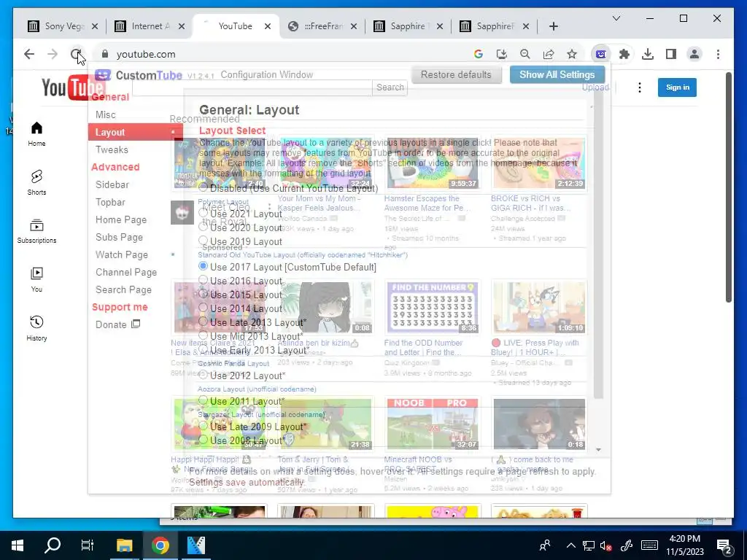
Task: Go back with the browser back arrow
Action: click(x=29, y=54)
